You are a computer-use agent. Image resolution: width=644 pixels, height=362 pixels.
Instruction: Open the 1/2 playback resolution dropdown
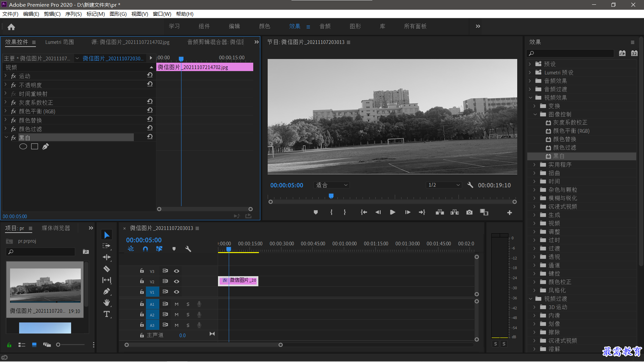click(444, 185)
